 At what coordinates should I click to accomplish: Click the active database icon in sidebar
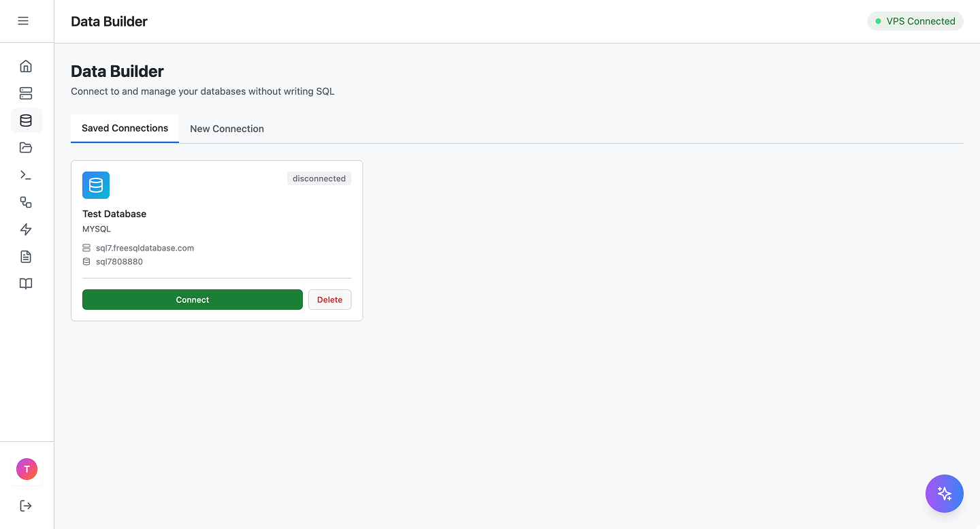point(26,121)
